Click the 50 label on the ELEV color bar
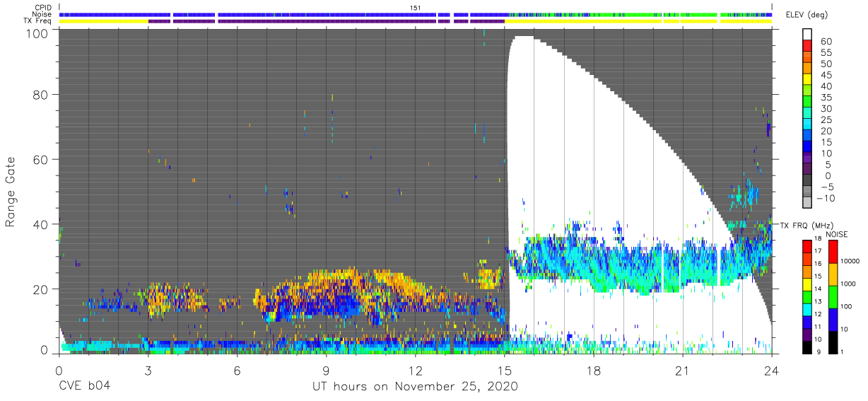 pyautogui.click(x=826, y=64)
